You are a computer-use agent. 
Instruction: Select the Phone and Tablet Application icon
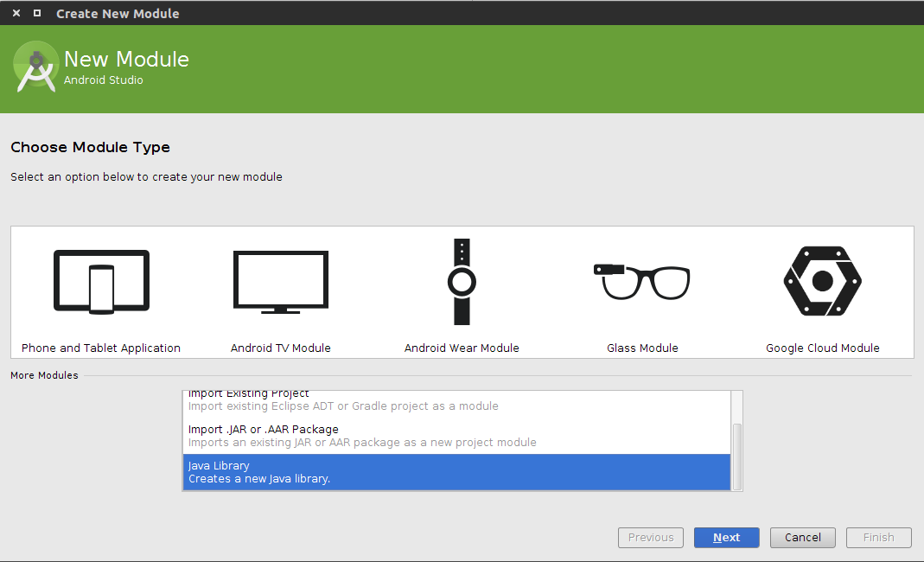click(x=101, y=282)
